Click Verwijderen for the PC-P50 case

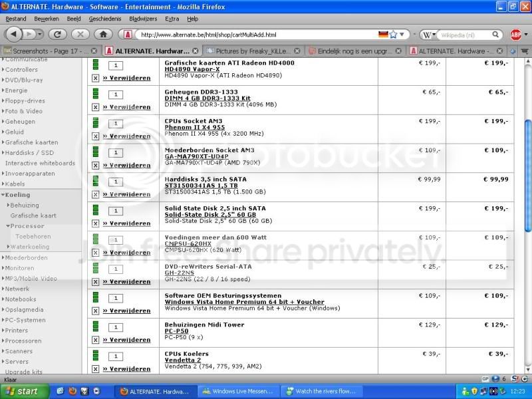[x=126, y=340]
